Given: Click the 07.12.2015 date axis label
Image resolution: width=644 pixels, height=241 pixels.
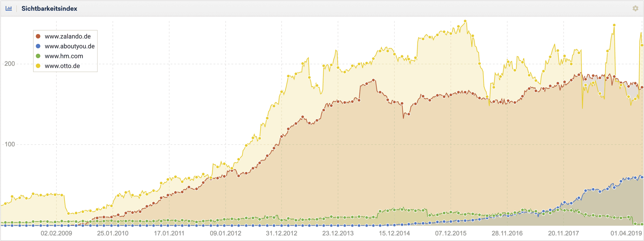Looking at the screenshot, I should pos(451,233).
